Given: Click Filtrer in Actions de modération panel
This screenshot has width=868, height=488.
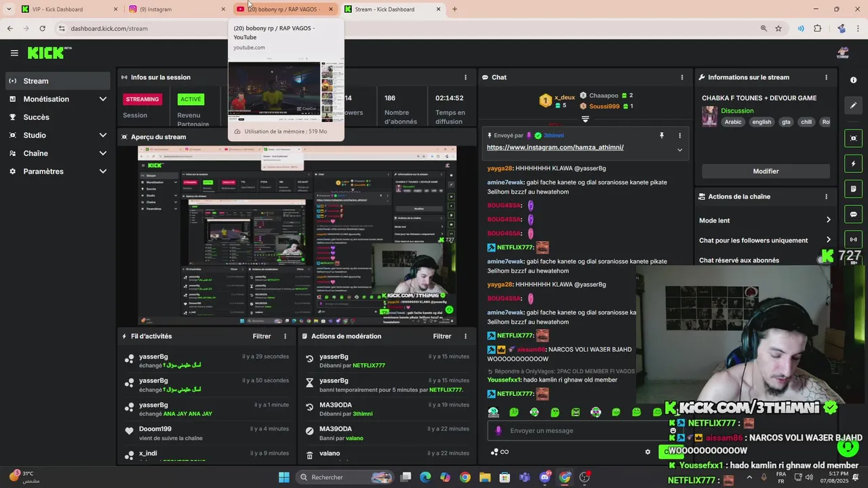Looking at the screenshot, I should [442, 336].
